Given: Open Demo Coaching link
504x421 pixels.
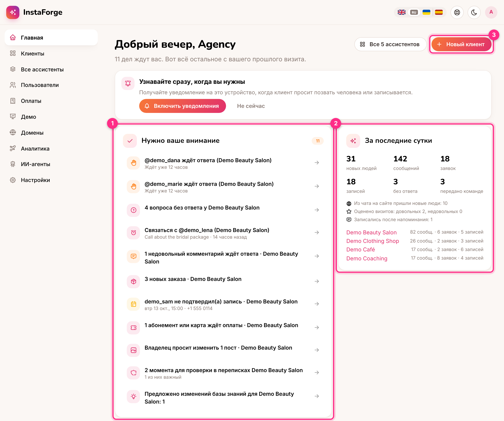Looking at the screenshot, I should click(367, 258).
